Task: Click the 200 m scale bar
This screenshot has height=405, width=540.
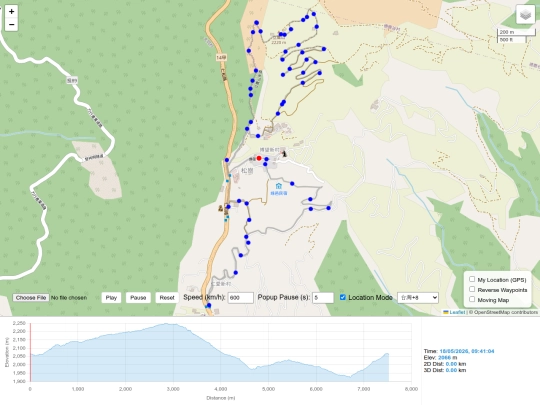Action: click(516, 32)
